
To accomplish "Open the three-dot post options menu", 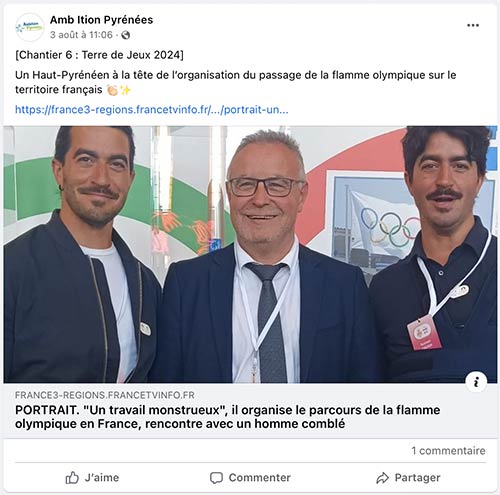I will [473, 25].
